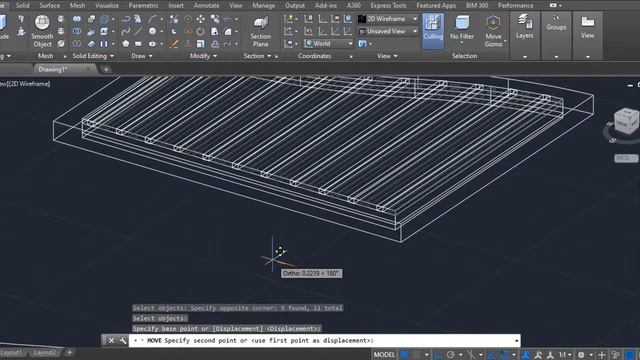Click the new drawing plus tab

point(106,69)
